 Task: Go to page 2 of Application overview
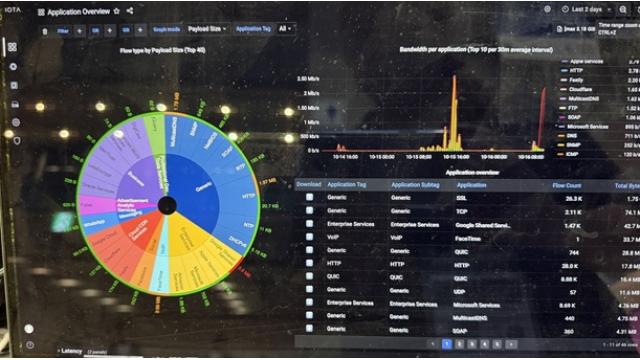click(x=460, y=344)
